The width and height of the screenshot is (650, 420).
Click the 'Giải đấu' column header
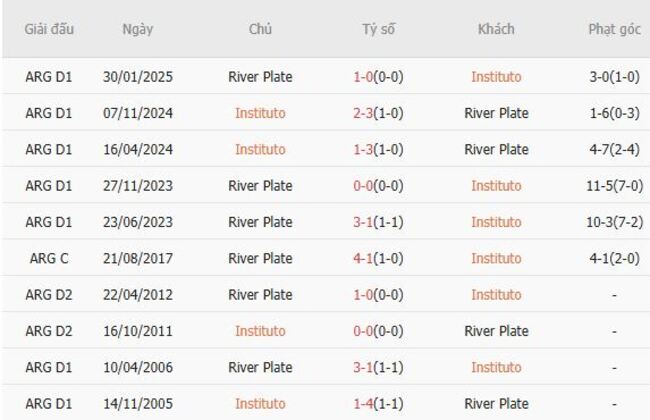49,29
